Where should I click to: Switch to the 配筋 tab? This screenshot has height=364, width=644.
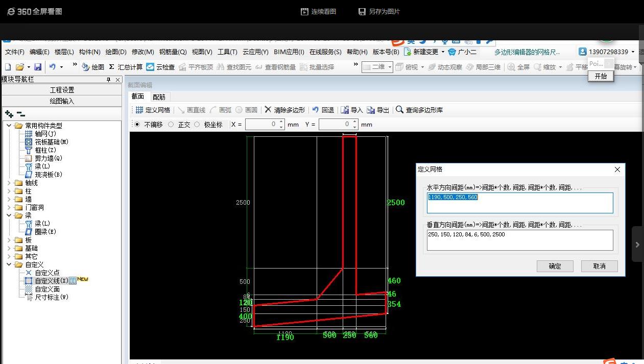point(159,96)
